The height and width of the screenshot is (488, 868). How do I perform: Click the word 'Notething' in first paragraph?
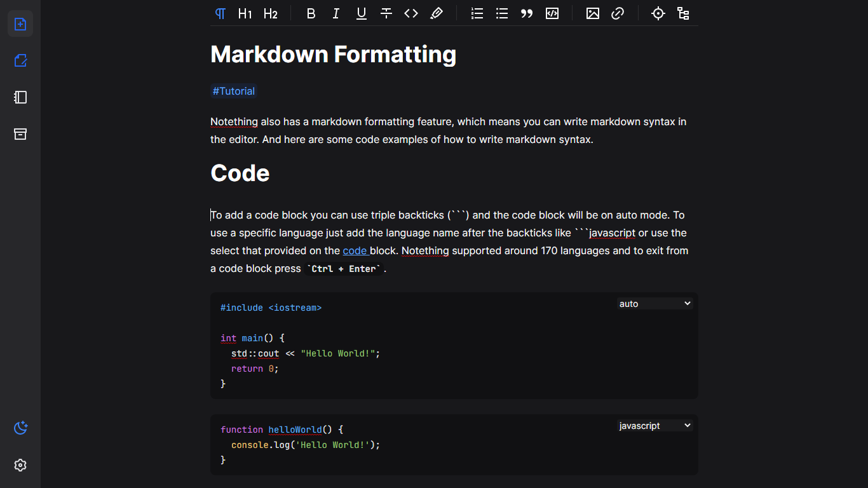pos(234,121)
